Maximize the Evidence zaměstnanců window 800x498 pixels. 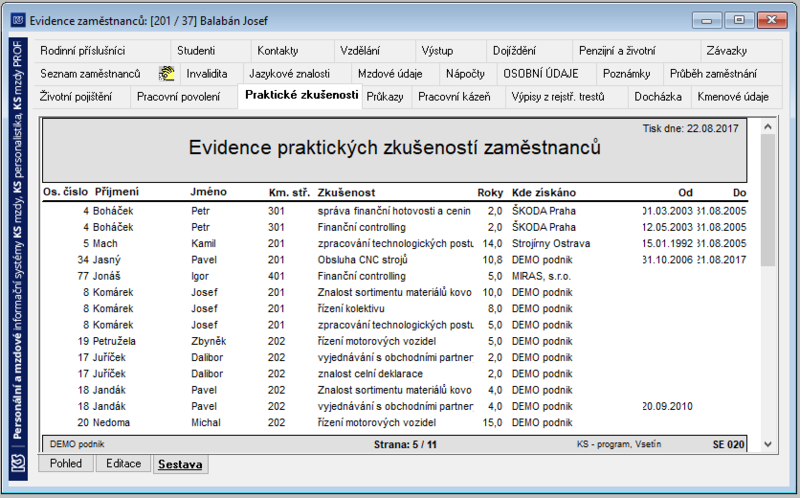tap(739, 20)
